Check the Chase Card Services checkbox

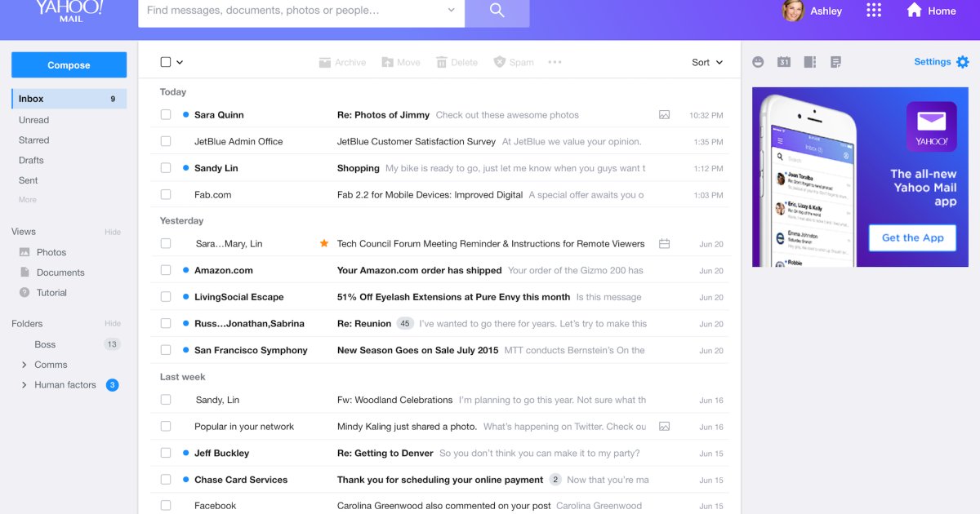click(x=166, y=480)
